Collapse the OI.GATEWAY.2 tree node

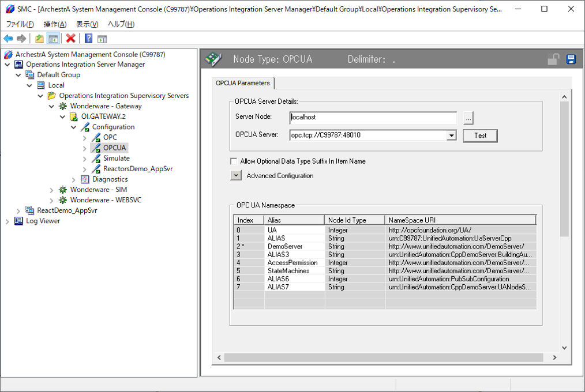point(63,116)
